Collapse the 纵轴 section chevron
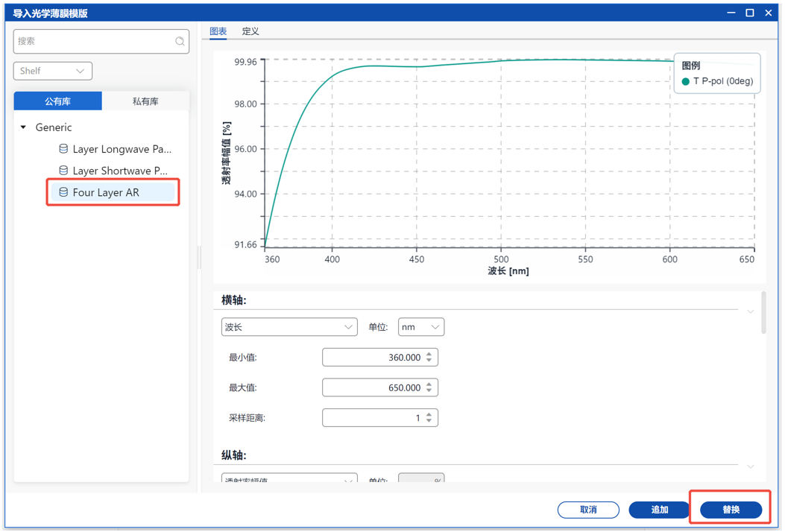This screenshot has width=785, height=532. [750, 466]
